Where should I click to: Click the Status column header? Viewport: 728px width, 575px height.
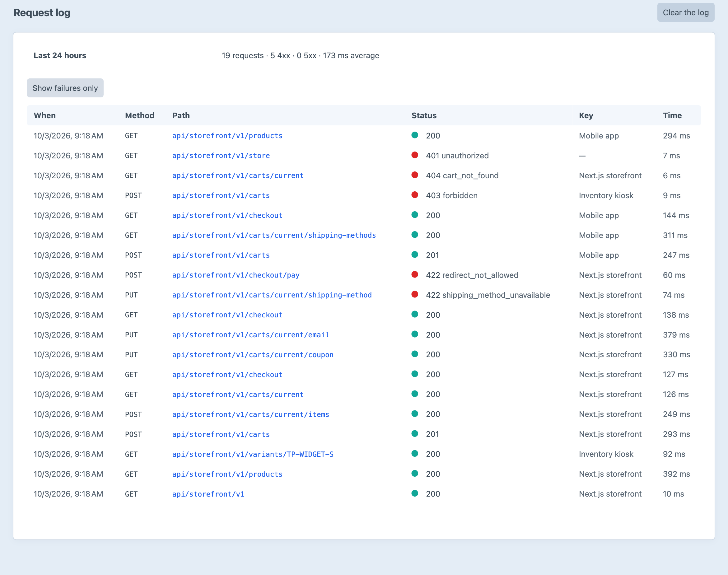coord(424,115)
